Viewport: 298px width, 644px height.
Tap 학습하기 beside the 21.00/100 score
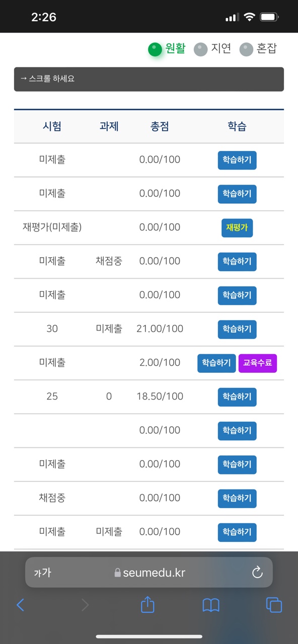(x=237, y=329)
